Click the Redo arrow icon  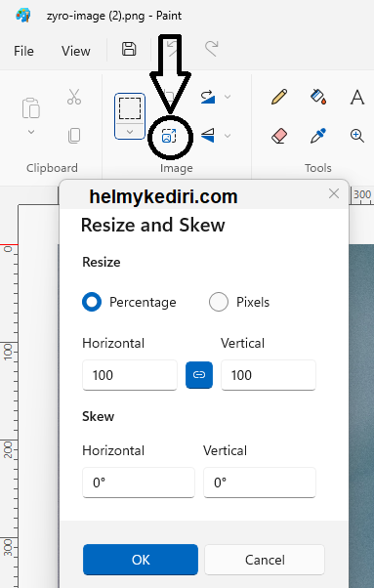click(211, 49)
